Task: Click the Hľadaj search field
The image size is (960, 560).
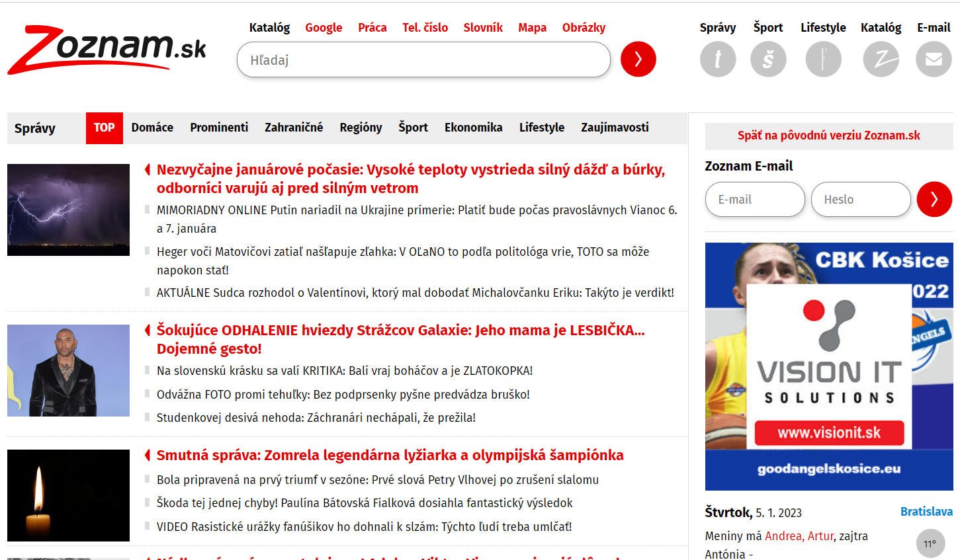Action: [423, 60]
